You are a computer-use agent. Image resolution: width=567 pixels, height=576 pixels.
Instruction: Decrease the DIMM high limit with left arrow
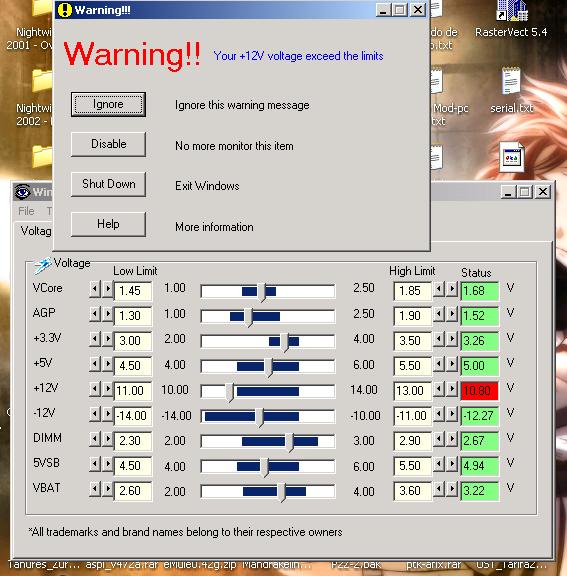[439, 439]
